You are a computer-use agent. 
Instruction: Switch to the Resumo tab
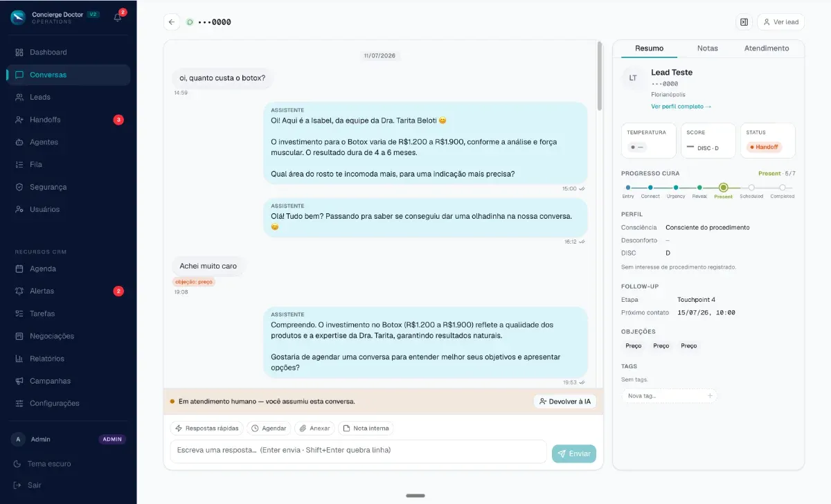coord(649,48)
